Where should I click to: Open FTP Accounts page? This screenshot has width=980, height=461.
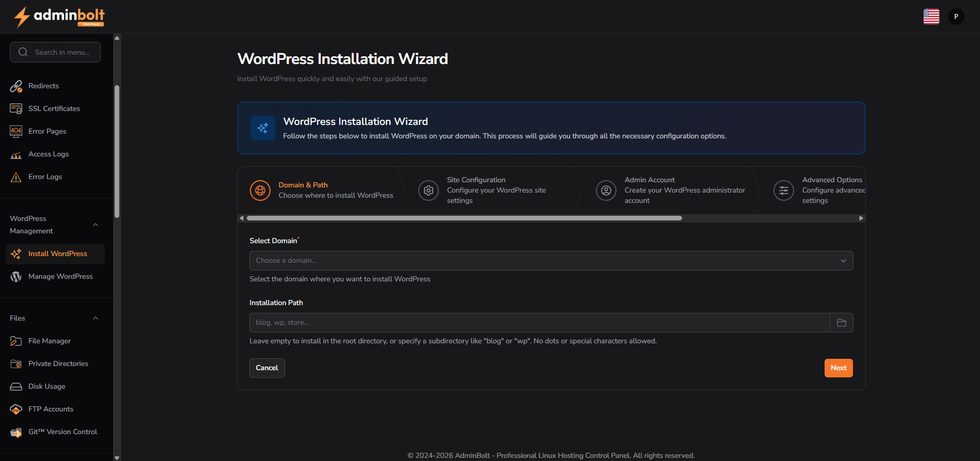click(55, 409)
